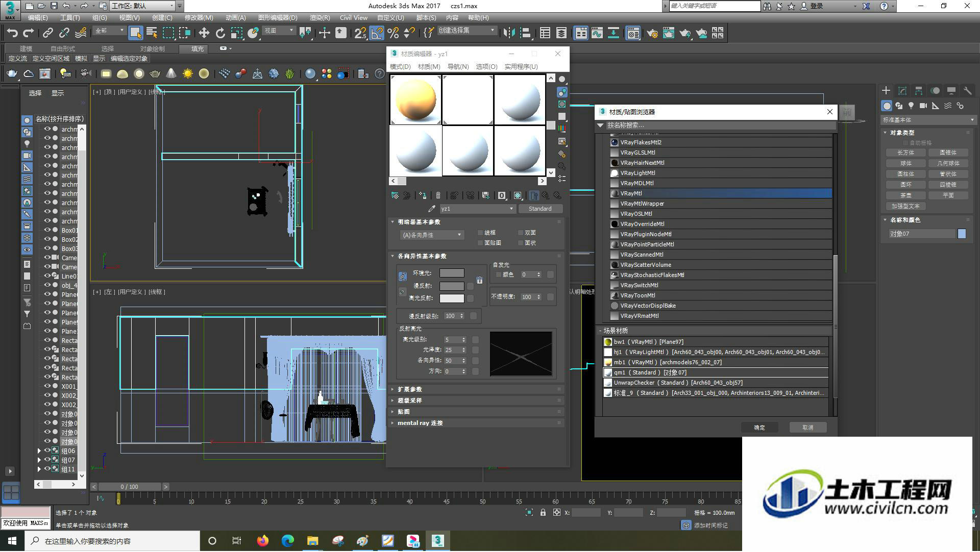This screenshot has width=980, height=552.
Task: Select the Link objects tool
Action: coord(48,33)
